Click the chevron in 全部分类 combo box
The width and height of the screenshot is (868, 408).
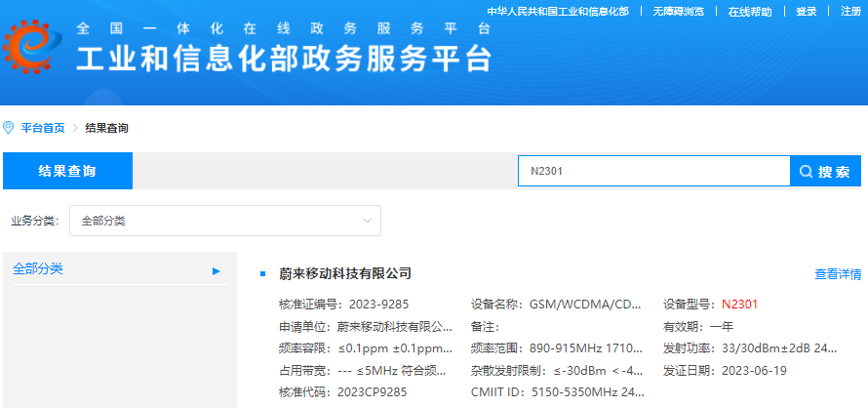(367, 221)
